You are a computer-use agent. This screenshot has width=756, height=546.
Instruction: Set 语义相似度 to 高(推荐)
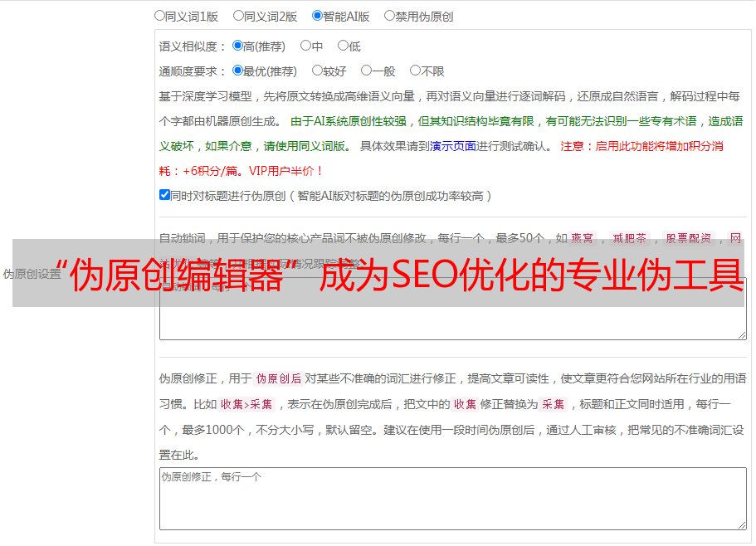point(237,46)
